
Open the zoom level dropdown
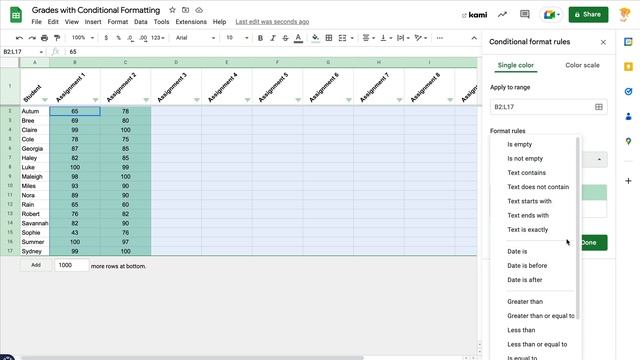click(x=83, y=38)
